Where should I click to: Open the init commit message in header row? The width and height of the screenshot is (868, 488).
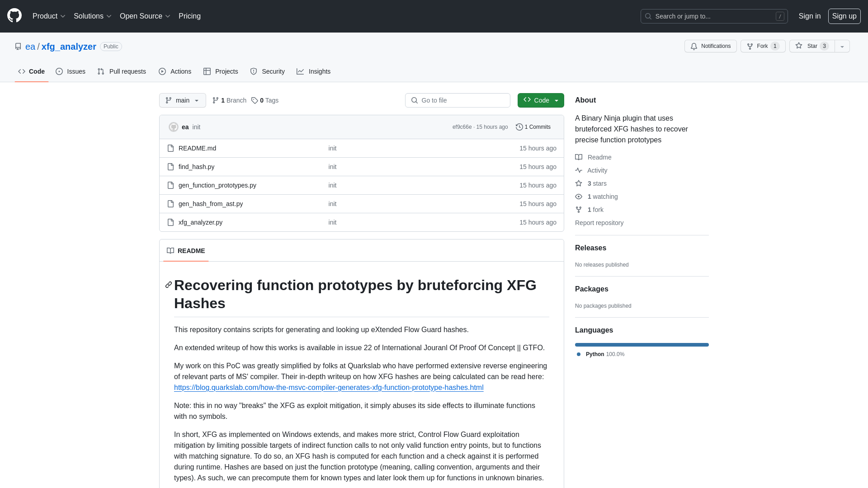pos(196,127)
